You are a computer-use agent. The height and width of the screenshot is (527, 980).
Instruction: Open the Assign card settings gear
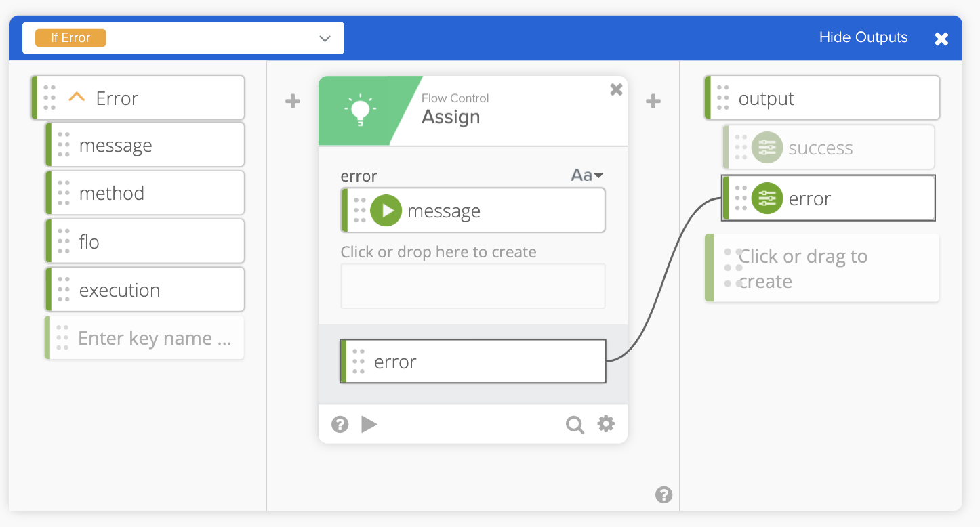pos(606,424)
